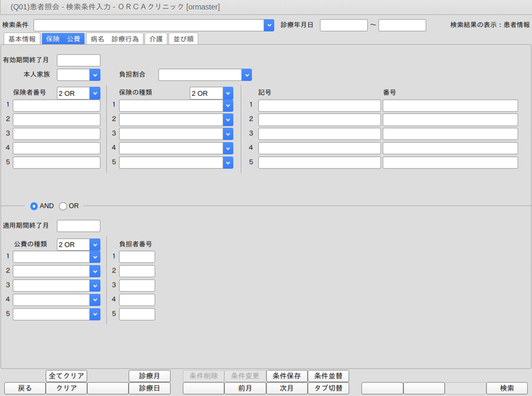Select the AND radio button
The width and height of the screenshot is (532, 396).
coord(34,206)
